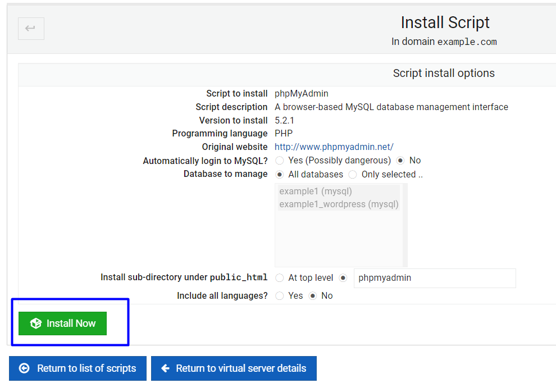Select Yes (Possibly dangerous) for MySQL auto-login
Viewport: 556px width, 392px height.
[280, 161]
